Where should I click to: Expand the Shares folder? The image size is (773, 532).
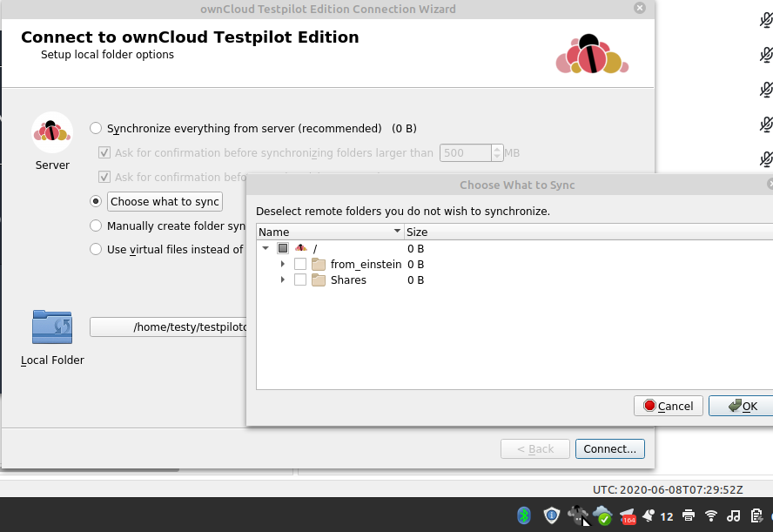click(281, 279)
